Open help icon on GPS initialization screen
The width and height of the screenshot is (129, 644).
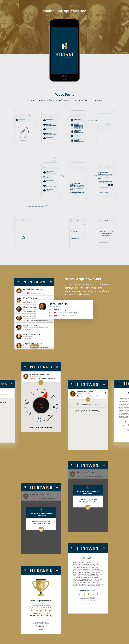(72, 384)
